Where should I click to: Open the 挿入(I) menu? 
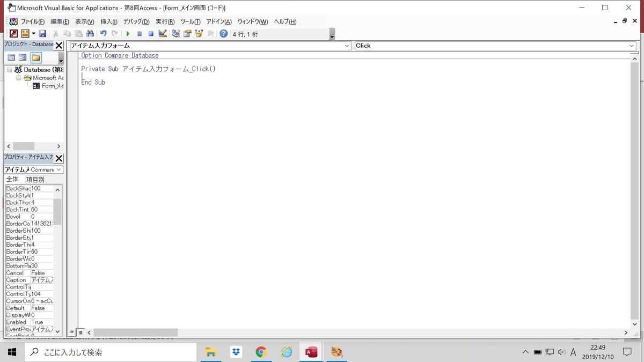[109, 21]
